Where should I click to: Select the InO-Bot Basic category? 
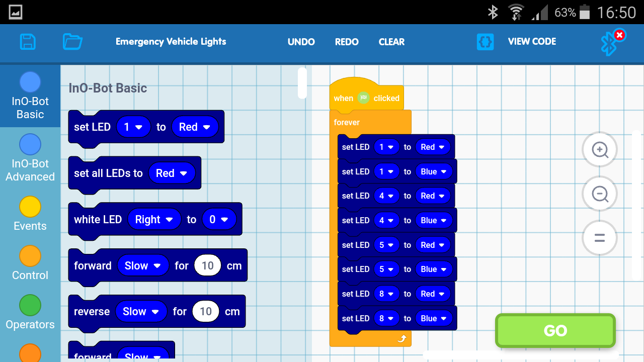point(30,96)
